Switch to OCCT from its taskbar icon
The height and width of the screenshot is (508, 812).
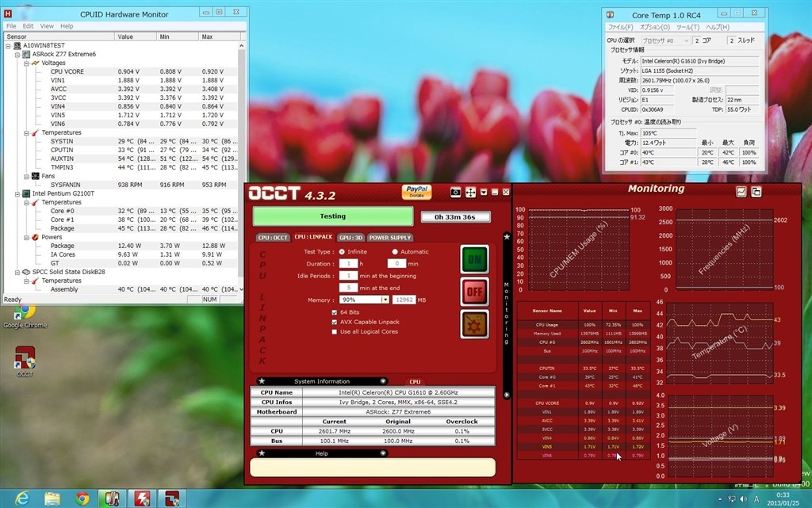172,498
